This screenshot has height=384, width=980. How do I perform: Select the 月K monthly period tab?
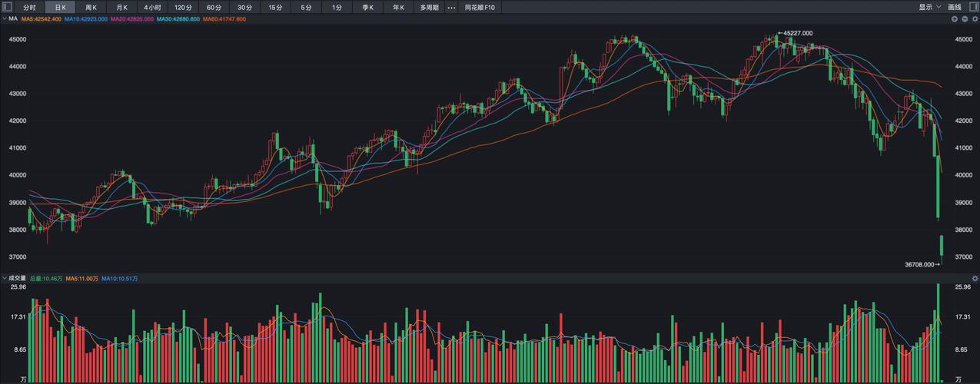pos(121,8)
